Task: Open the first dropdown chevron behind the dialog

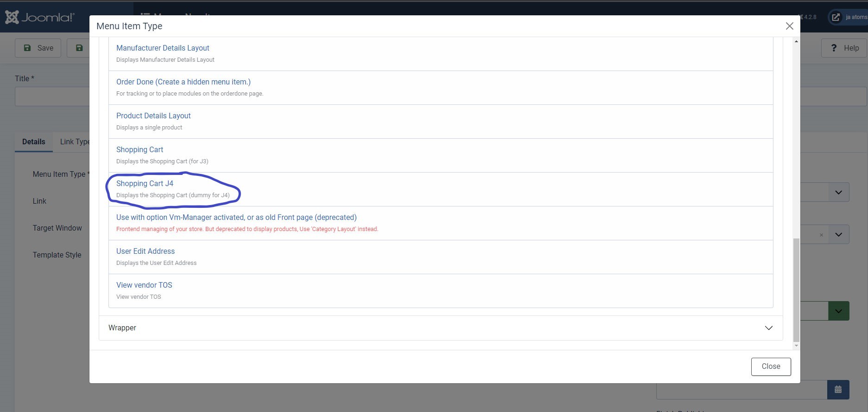Action: coord(838,192)
